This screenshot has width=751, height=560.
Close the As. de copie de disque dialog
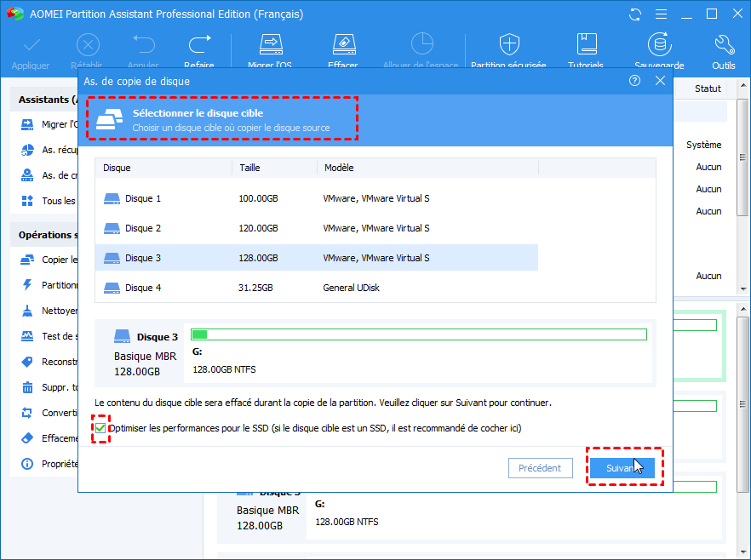[x=660, y=81]
